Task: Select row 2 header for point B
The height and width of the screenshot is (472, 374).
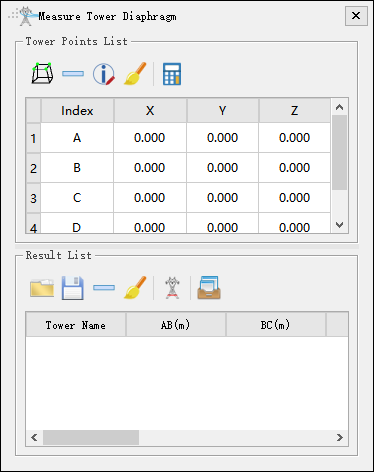Action: [33, 168]
